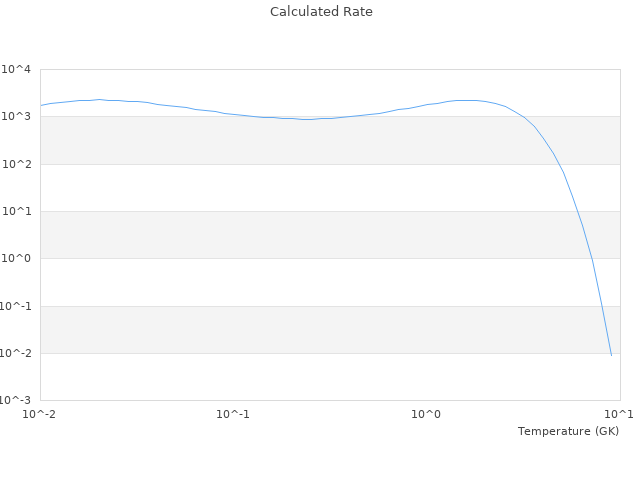The image size is (640, 480).
Task: Click the gray band between 10^3 and 10^2
Action: pos(300,140)
